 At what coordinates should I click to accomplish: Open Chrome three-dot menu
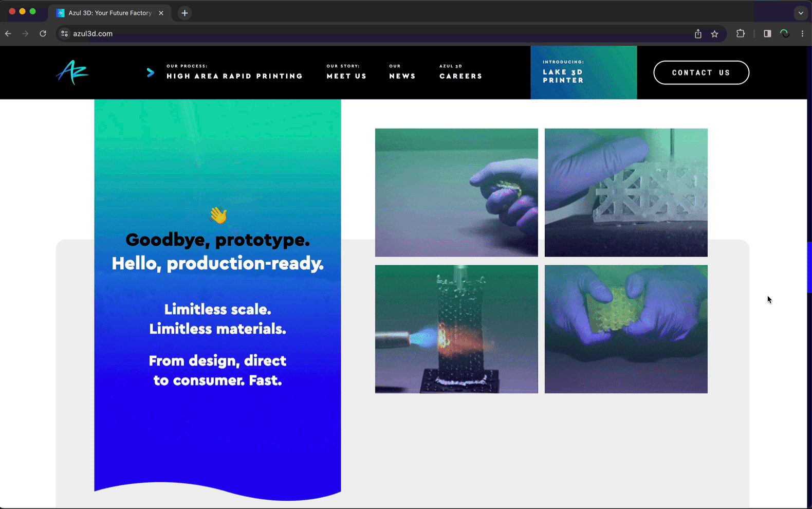pyautogui.click(x=802, y=33)
